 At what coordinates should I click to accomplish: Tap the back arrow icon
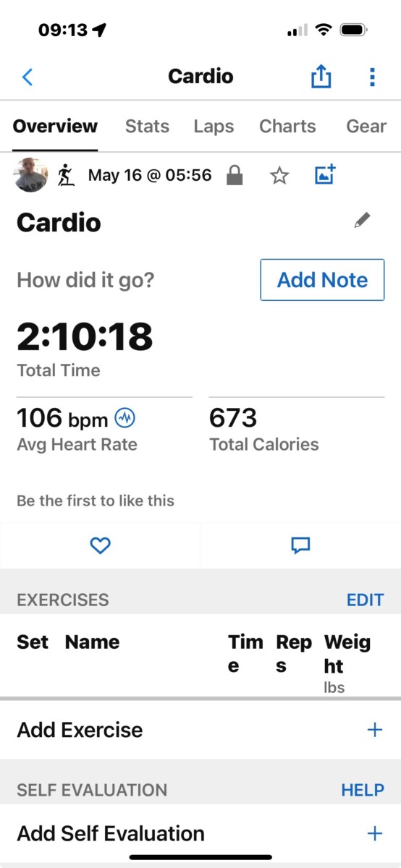coord(28,77)
